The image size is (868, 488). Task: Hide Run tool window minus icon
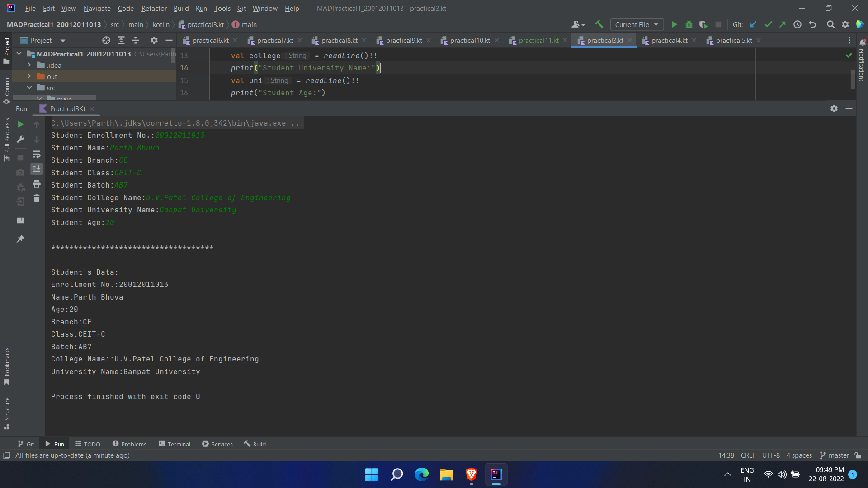[x=849, y=108]
